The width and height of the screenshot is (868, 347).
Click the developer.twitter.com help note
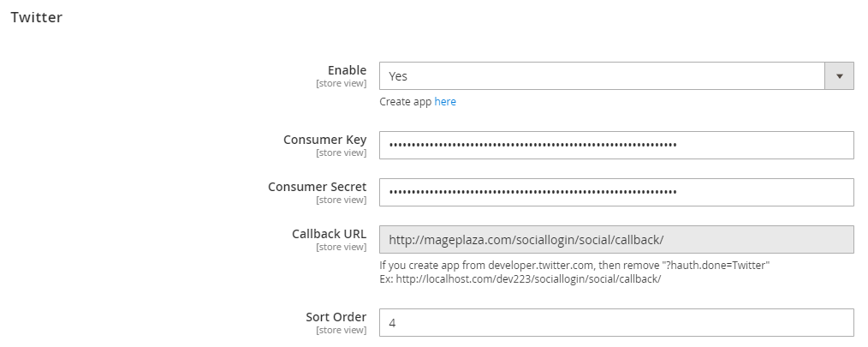pos(574,266)
